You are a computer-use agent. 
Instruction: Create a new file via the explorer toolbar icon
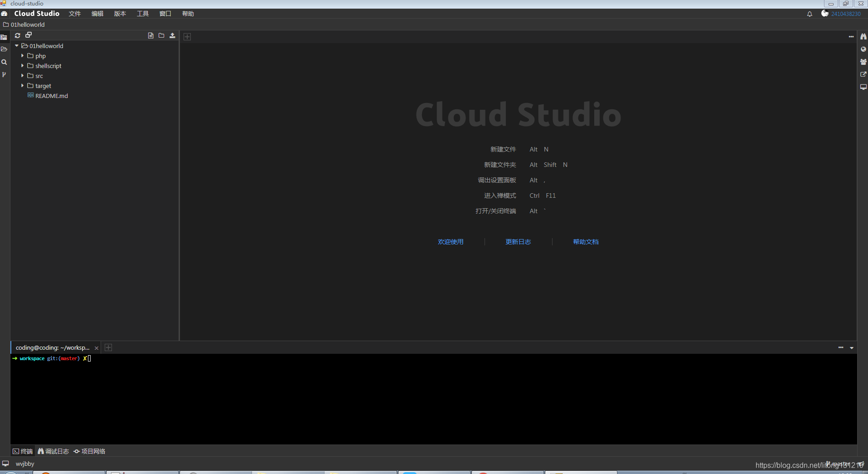150,35
